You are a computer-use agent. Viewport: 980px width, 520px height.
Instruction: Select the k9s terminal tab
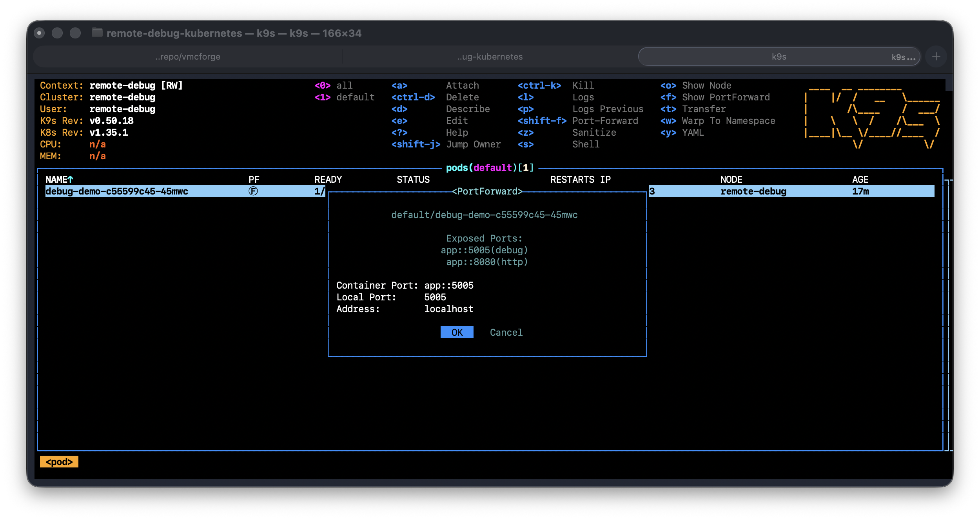pos(779,56)
